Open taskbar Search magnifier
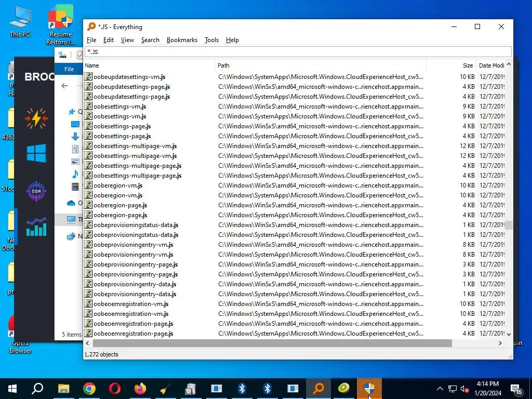The height and width of the screenshot is (399, 532). click(x=37, y=389)
